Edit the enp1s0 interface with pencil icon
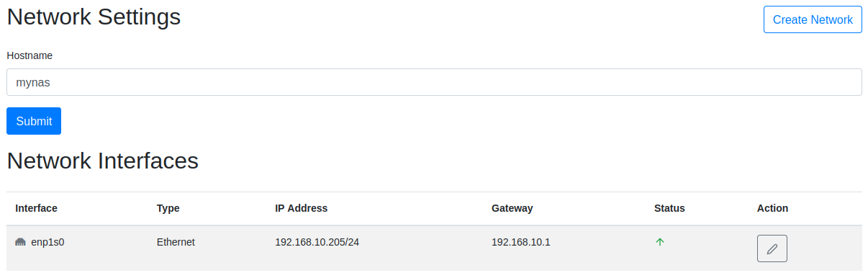The image size is (868, 278). [772, 248]
